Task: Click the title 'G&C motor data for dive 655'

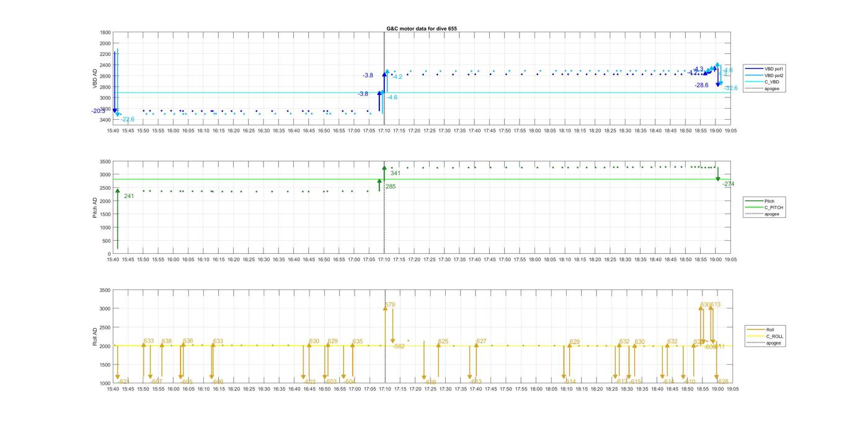Action: pyautogui.click(x=422, y=29)
